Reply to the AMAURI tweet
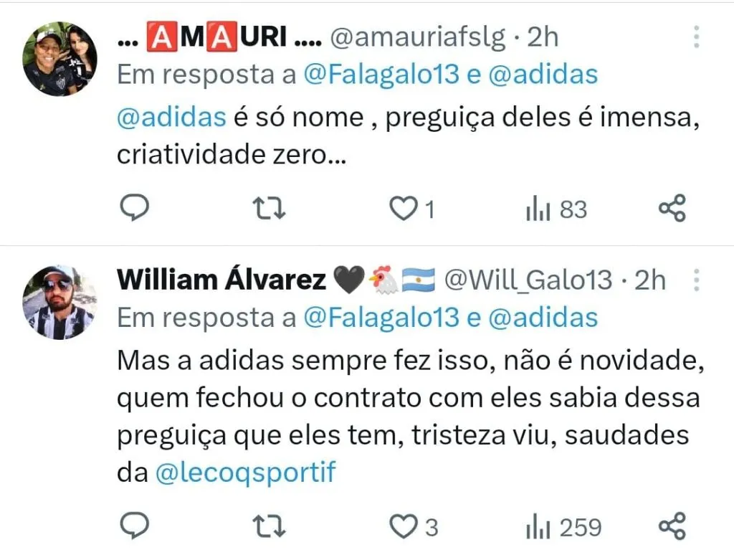 [x=134, y=208]
